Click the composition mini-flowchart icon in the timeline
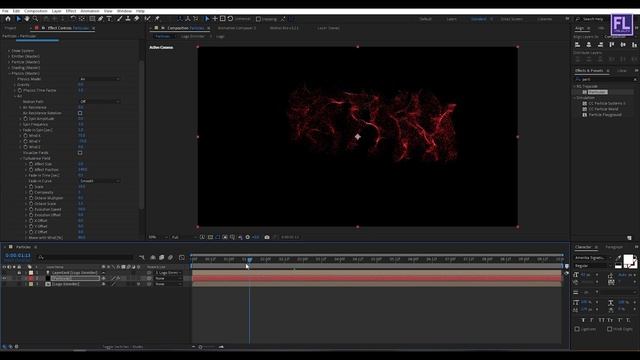Screen dimensions: 640x360 (x=142, y=257)
